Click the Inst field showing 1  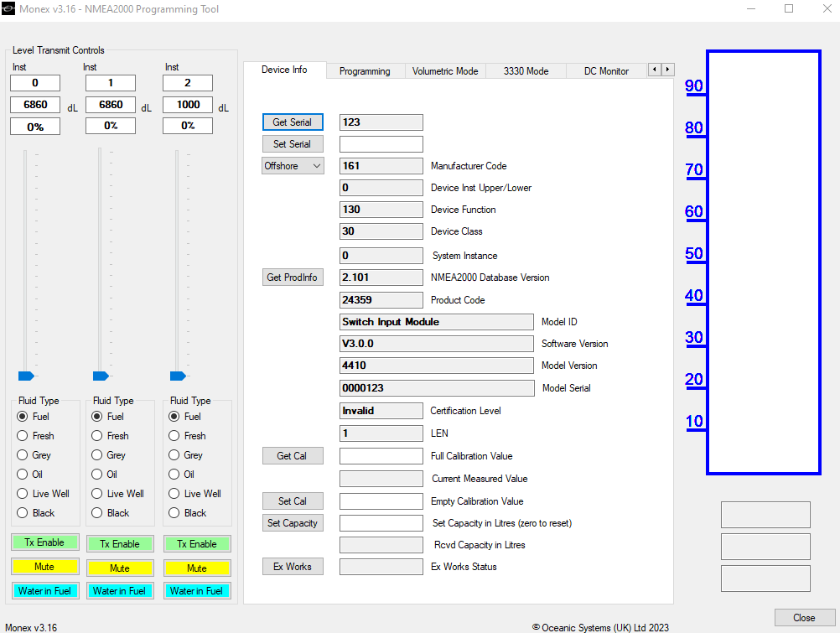[111, 83]
